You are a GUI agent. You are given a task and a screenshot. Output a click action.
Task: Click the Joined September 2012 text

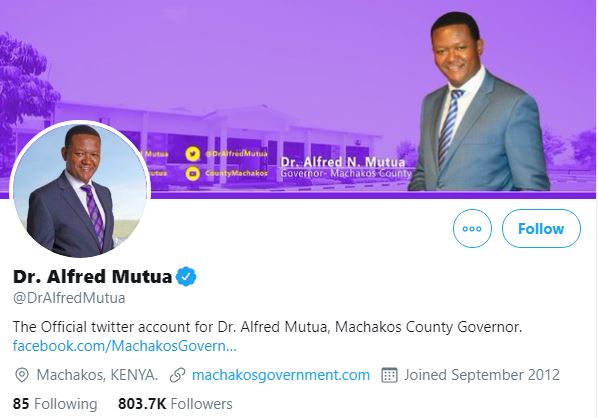tap(482, 375)
